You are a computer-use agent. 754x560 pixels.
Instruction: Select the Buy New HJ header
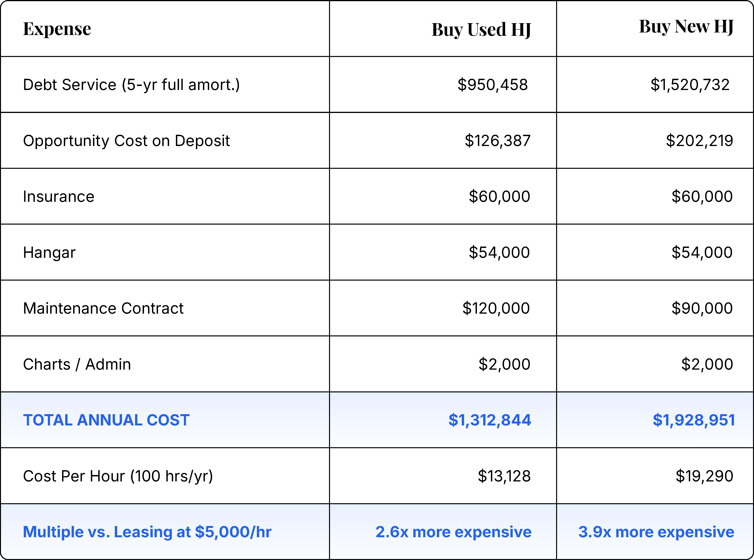686,27
